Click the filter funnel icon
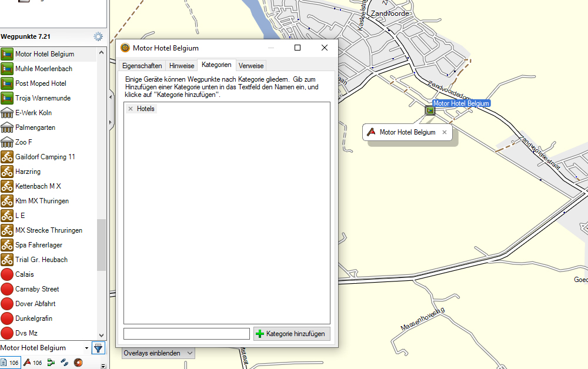 (98, 348)
